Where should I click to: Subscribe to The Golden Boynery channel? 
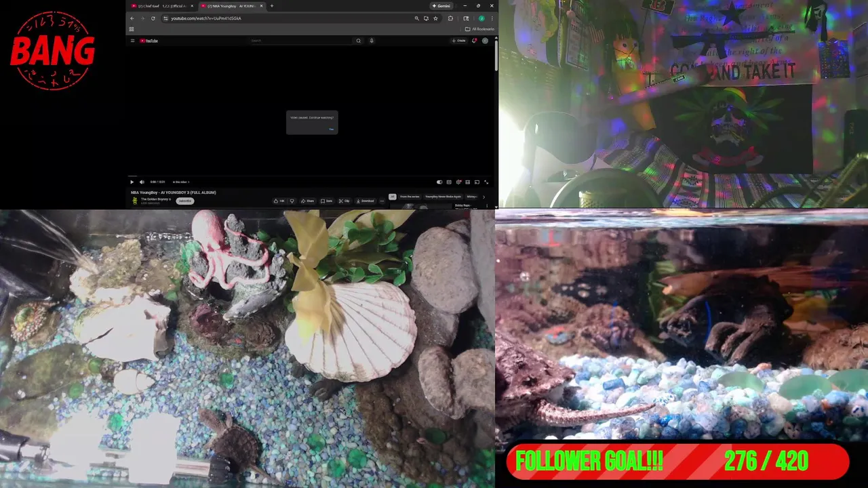pos(184,201)
